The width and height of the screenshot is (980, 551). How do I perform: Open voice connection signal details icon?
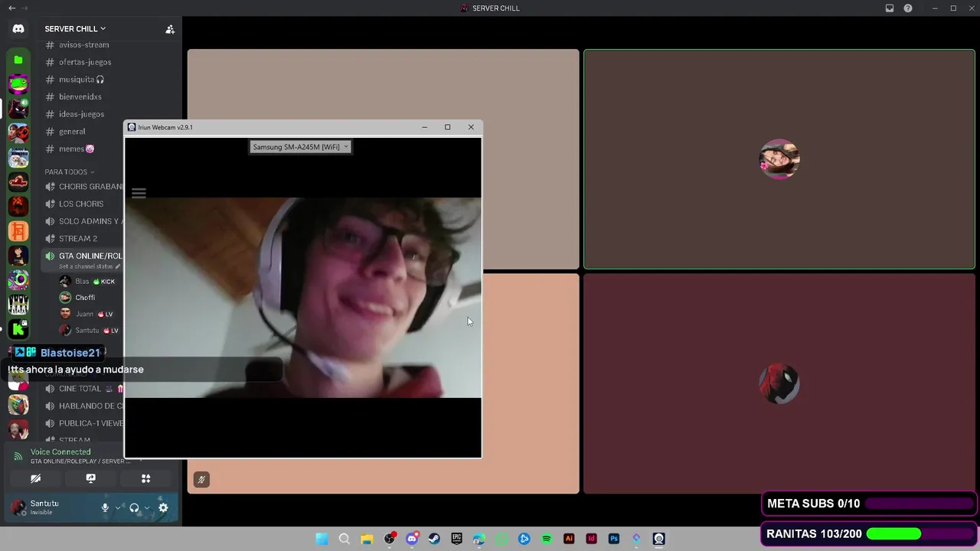18,457
